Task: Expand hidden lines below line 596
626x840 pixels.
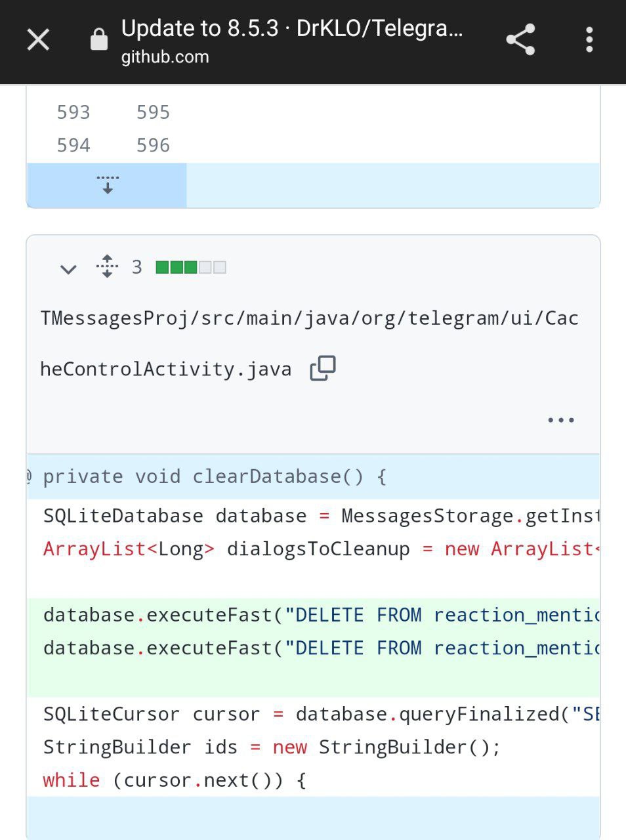Action: pos(107,185)
